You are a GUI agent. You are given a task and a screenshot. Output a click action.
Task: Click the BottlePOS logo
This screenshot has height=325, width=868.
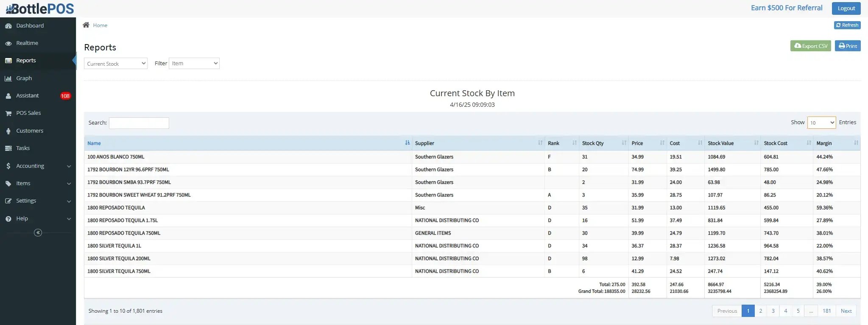(x=40, y=8)
